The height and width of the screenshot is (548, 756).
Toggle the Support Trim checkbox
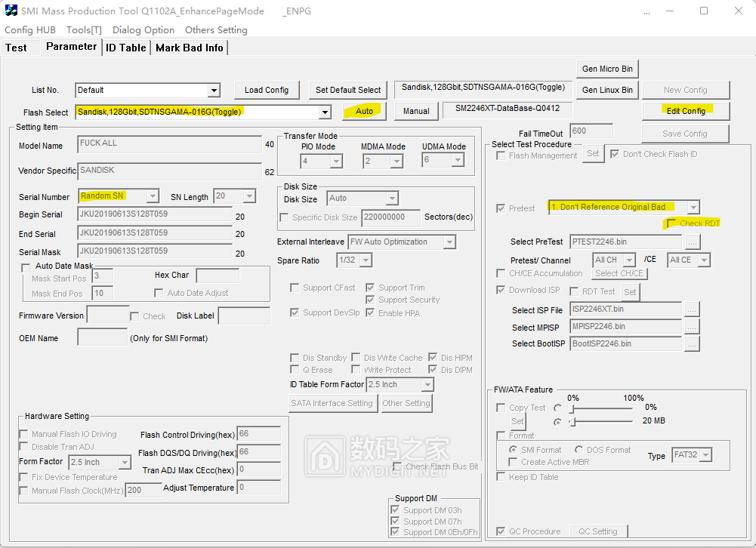[x=370, y=288]
